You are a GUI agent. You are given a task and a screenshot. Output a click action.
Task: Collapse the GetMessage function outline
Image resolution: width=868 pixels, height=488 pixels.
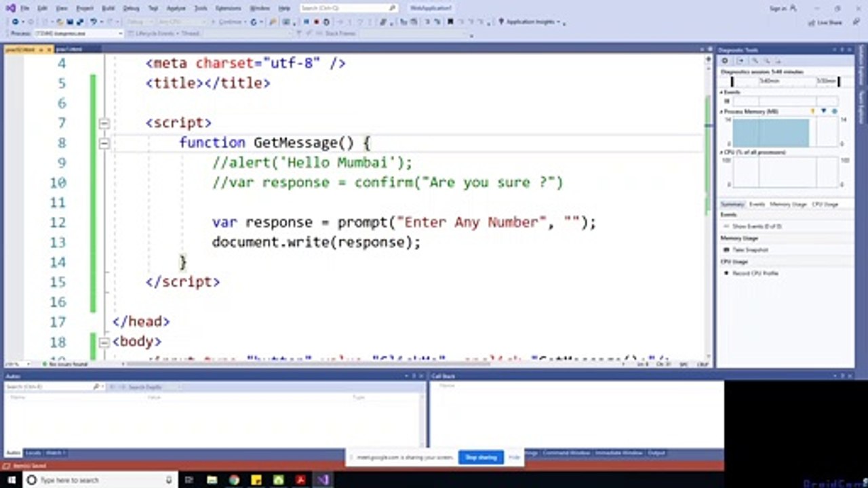tap(104, 143)
